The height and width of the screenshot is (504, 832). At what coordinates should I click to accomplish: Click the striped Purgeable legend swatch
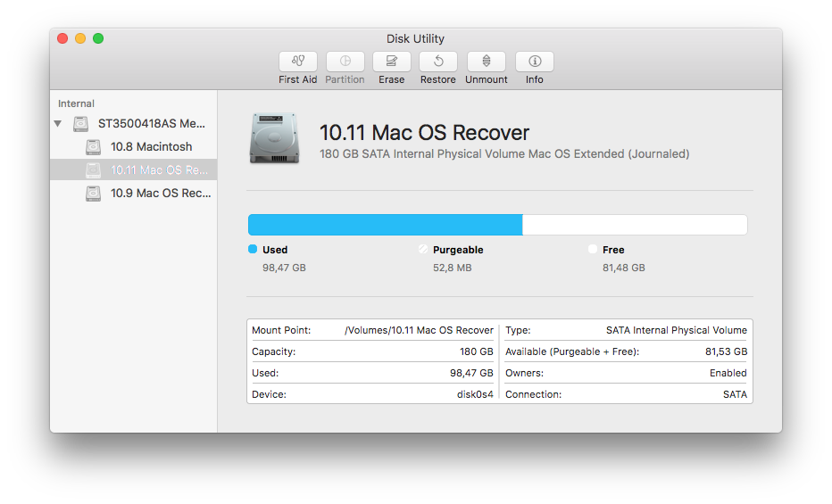pyautogui.click(x=423, y=249)
